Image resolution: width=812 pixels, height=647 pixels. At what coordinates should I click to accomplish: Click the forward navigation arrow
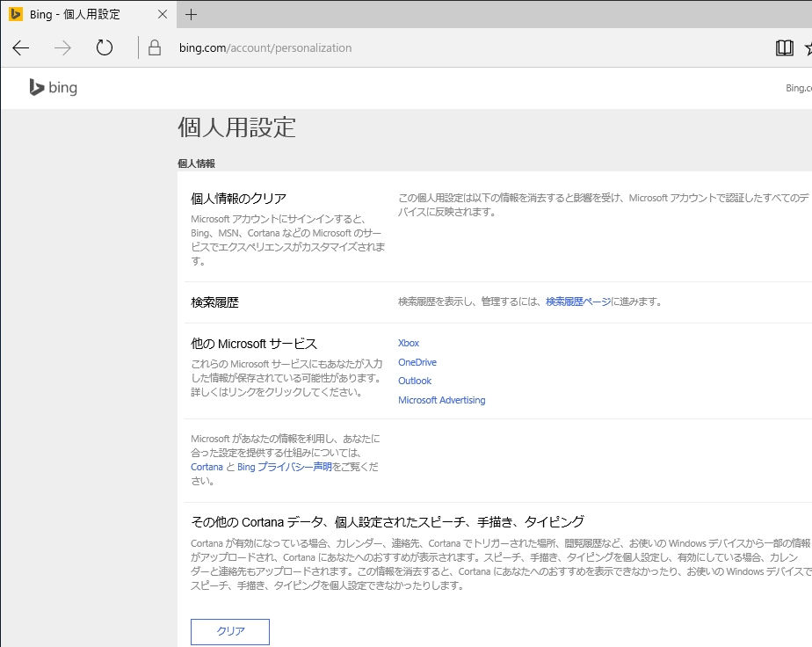tap(62, 48)
